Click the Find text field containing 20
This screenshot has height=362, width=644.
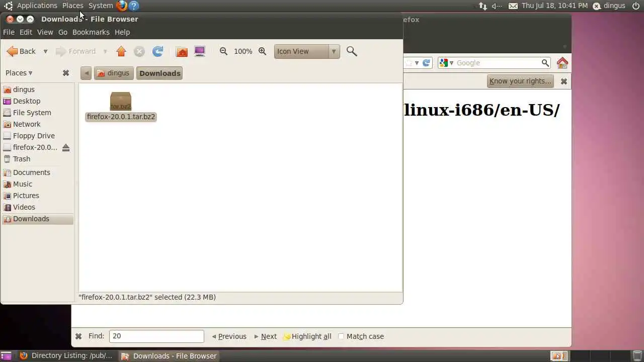pos(156,336)
